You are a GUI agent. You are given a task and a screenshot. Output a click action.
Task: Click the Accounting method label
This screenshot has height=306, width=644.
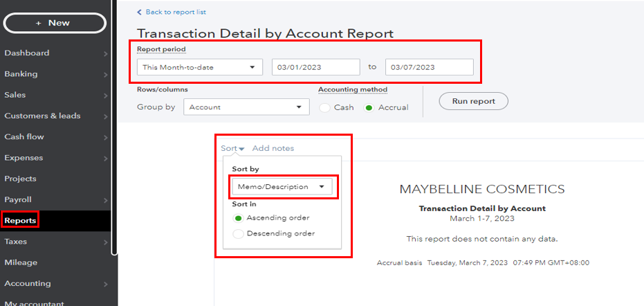pyautogui.click(x=353, y=89)
